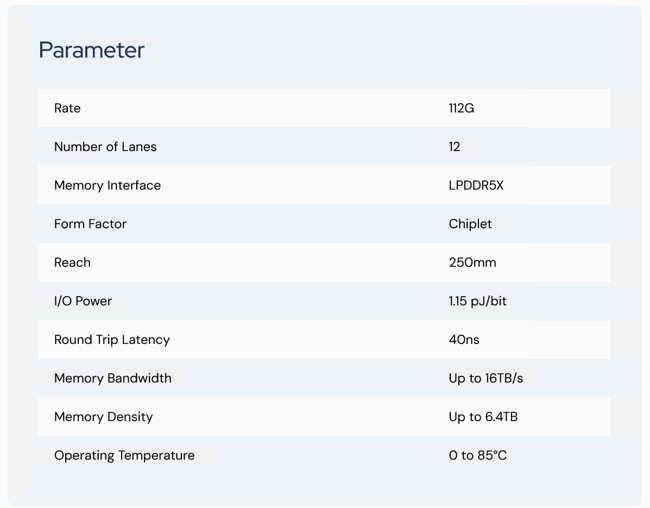650x508 pixels.
Task: Click the Reach row label
Action: click(72, 262)
